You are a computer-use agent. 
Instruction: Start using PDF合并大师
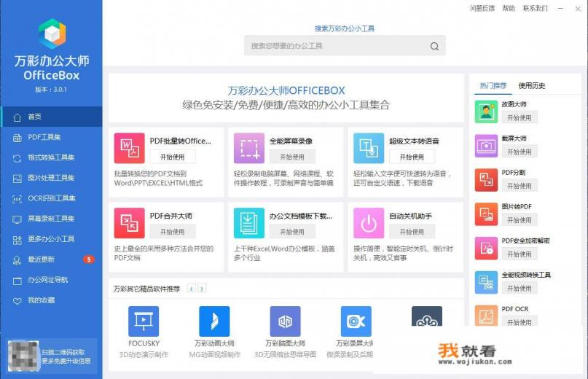point(173,232)
